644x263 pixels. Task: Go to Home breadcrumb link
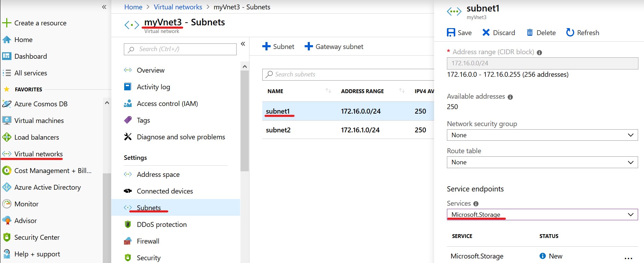[x=133, y=7]
